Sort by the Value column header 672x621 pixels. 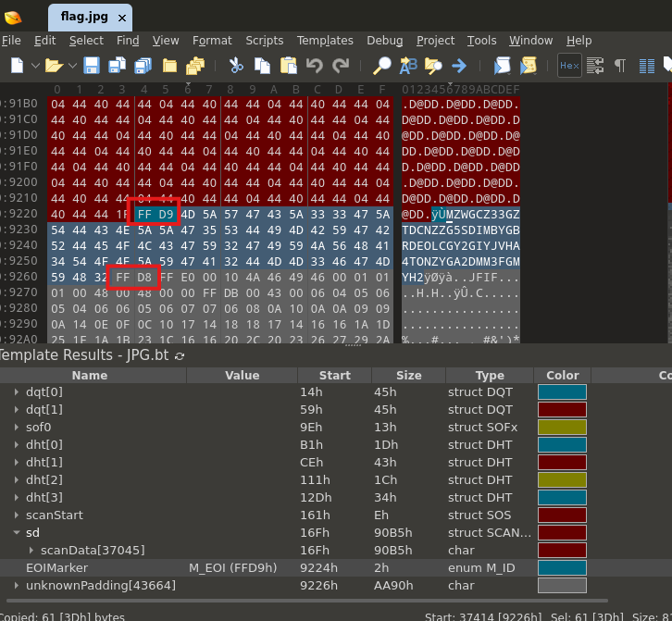click(243, 376)
